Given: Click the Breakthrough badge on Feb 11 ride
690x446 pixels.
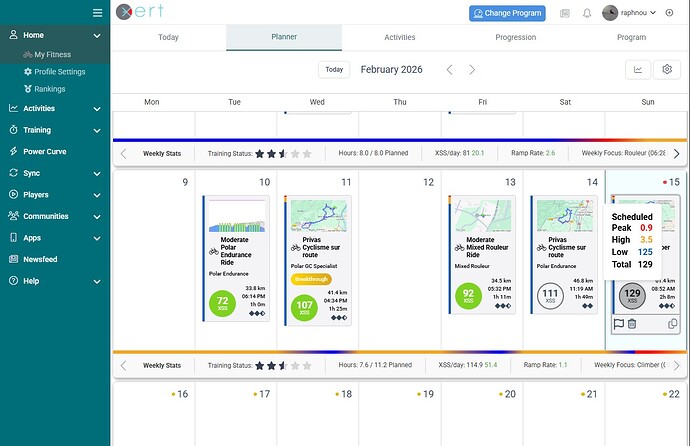Looking at the screenshot, I should (x=311, y=279).
